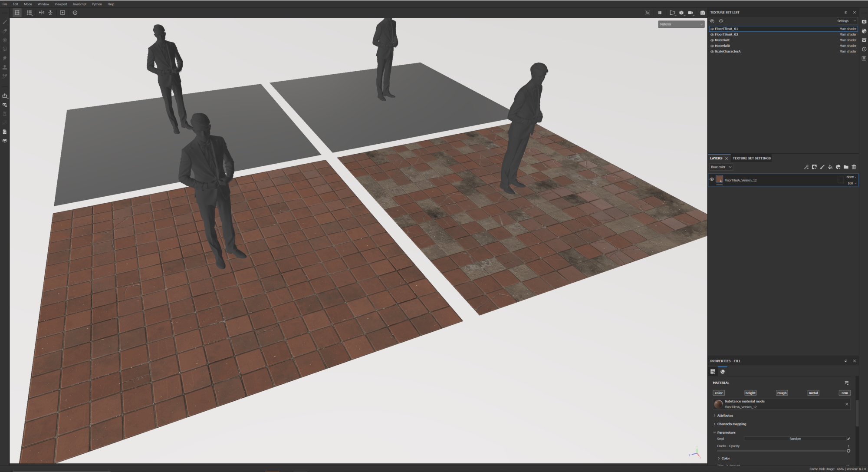Image resolution: width=868 pixels, height=472 pixels.
Task: Click the camera screenshot icon in viewport toolbar
Action: pyautogui.click(x=703, y=13)
